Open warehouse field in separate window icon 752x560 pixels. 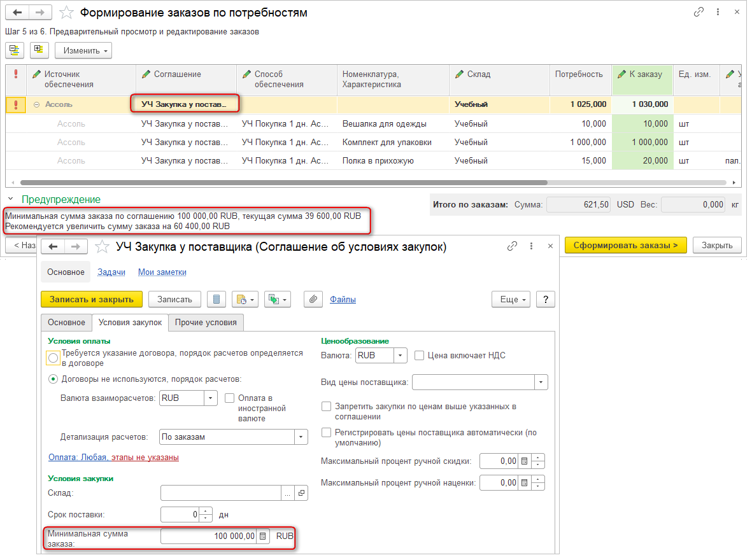(302, 493)
